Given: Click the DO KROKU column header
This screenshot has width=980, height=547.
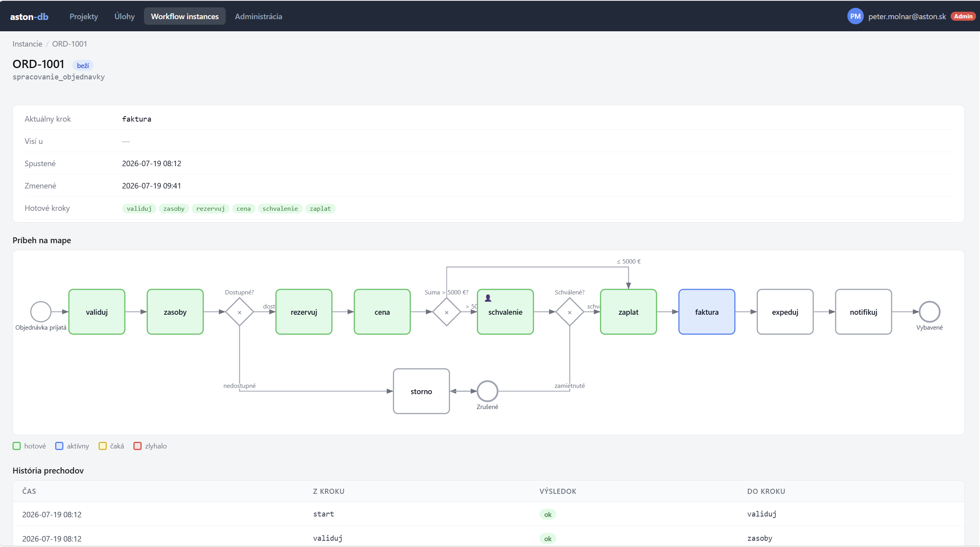Looking at the screenshot, I should click(x=766, y=491).
